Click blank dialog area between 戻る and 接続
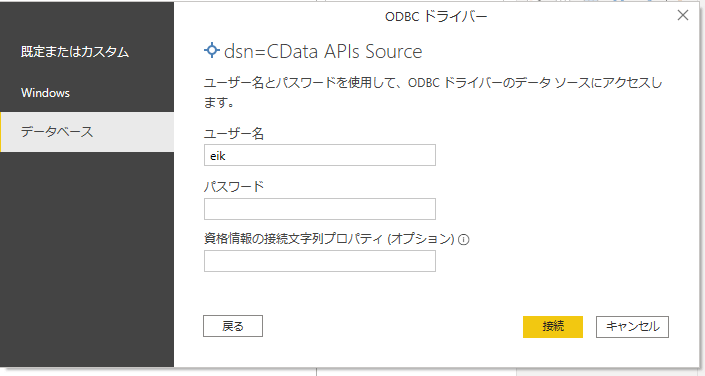The height and width of the screenshot is (376, 705). click(x=393, y=327)
